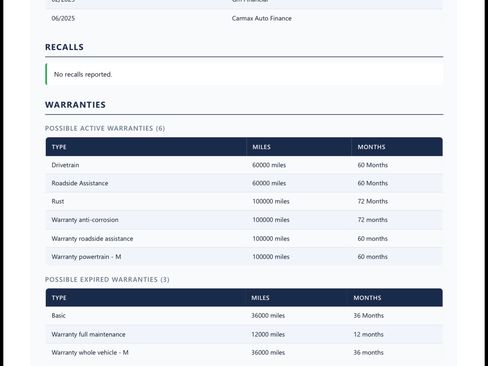Select the 'Roadside Assistance' warranty type cell
The height and width of the screenshot is (366, 488).
80,183
